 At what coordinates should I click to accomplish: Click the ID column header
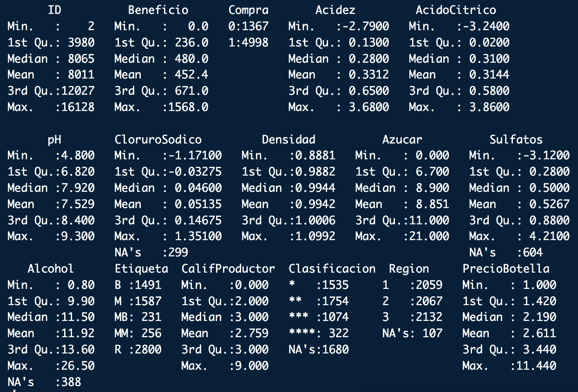click(x=54, y=10)
